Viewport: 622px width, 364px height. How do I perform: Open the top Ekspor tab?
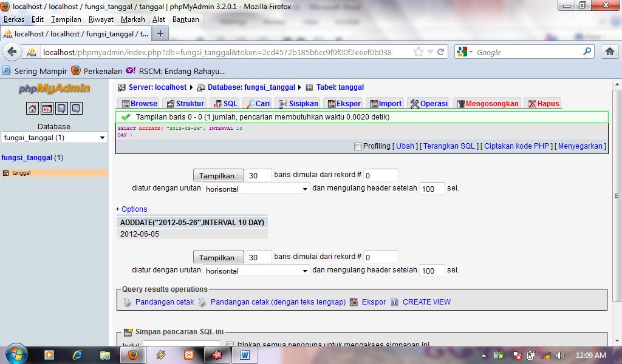[x=344, y=104]
